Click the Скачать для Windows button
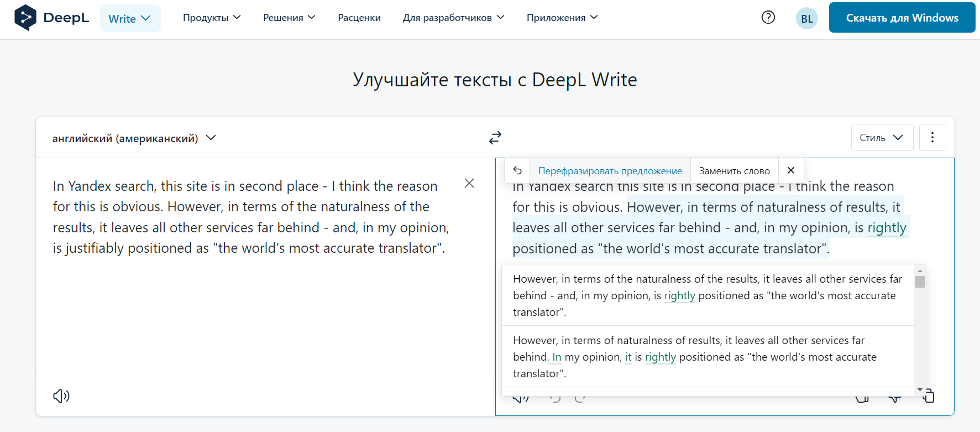This screenshot has height=432, width=980. (x=902, y=18)
